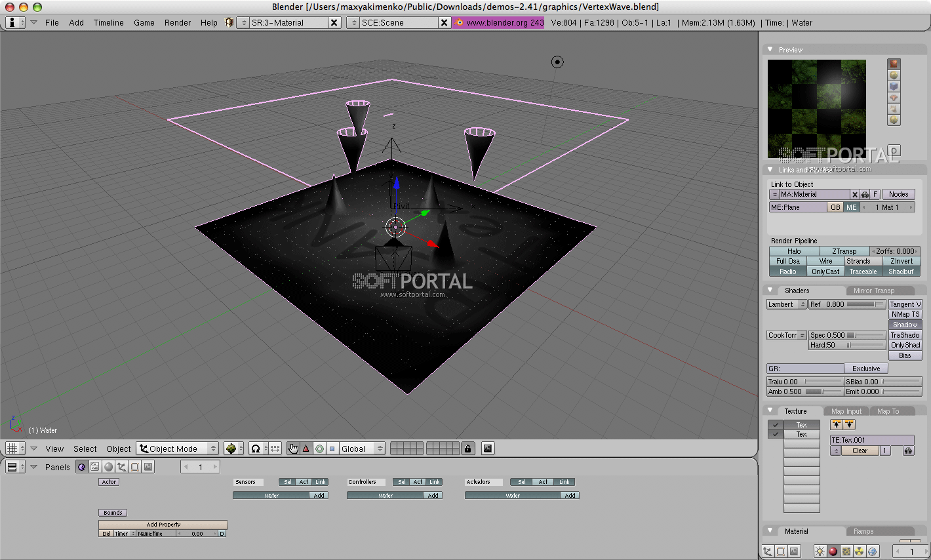Viewport: 931px width, 560px height.
Task: Open the Lamp buttons sun icon
Action: (x=820, y=551)
